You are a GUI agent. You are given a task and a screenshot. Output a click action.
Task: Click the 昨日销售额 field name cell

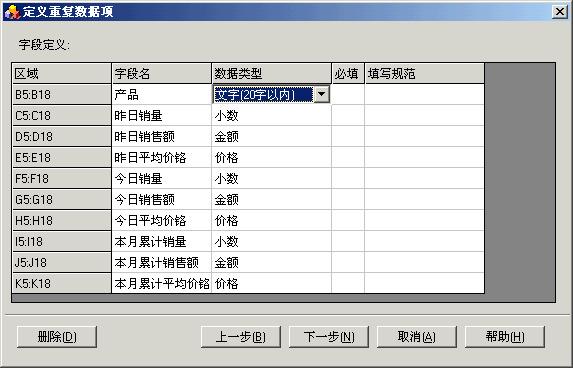tap(162, 136)
